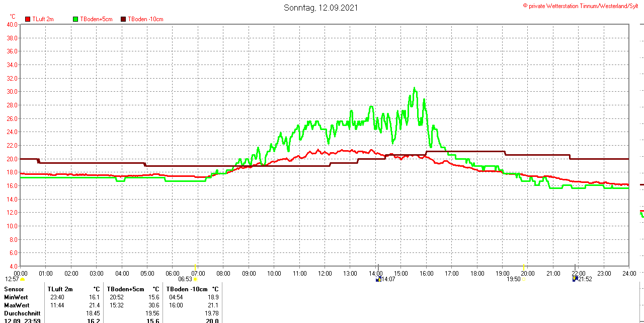The height and width of the screenshot is (323, 644).
Task: Select the MaxWert row label
Action: 17,305
